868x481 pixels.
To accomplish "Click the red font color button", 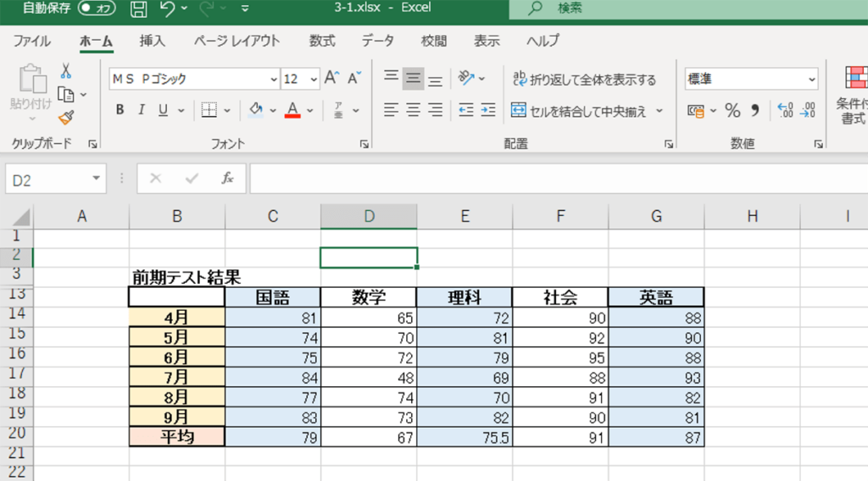I will pyautogui.click(x=293, y=110).
